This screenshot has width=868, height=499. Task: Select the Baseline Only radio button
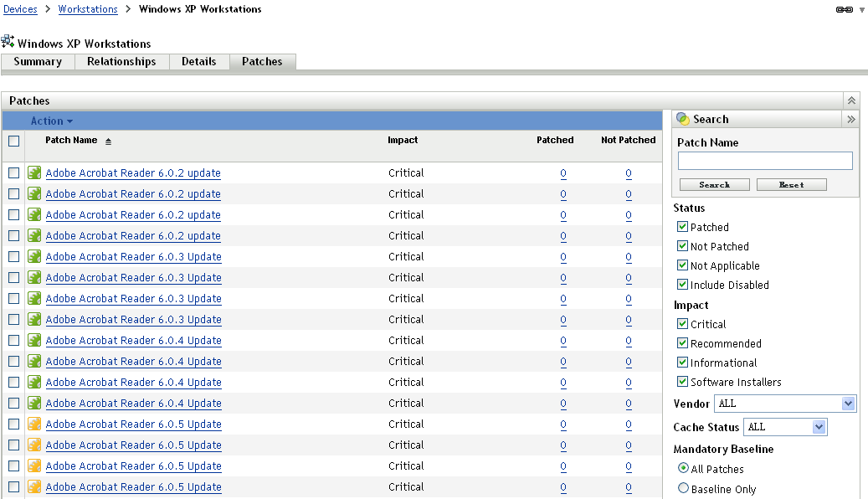point(683,487)
